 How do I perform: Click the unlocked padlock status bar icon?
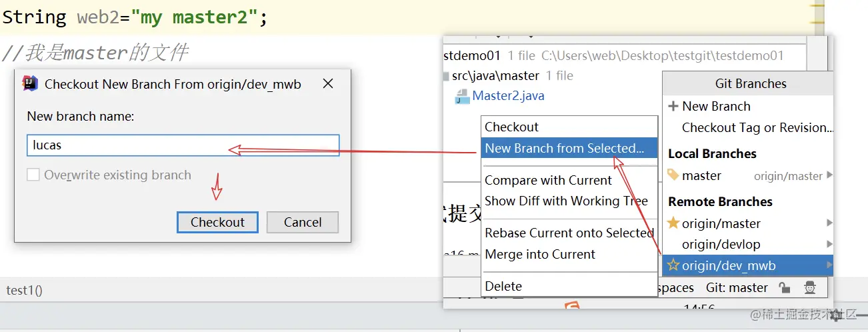tap(785, 288)
